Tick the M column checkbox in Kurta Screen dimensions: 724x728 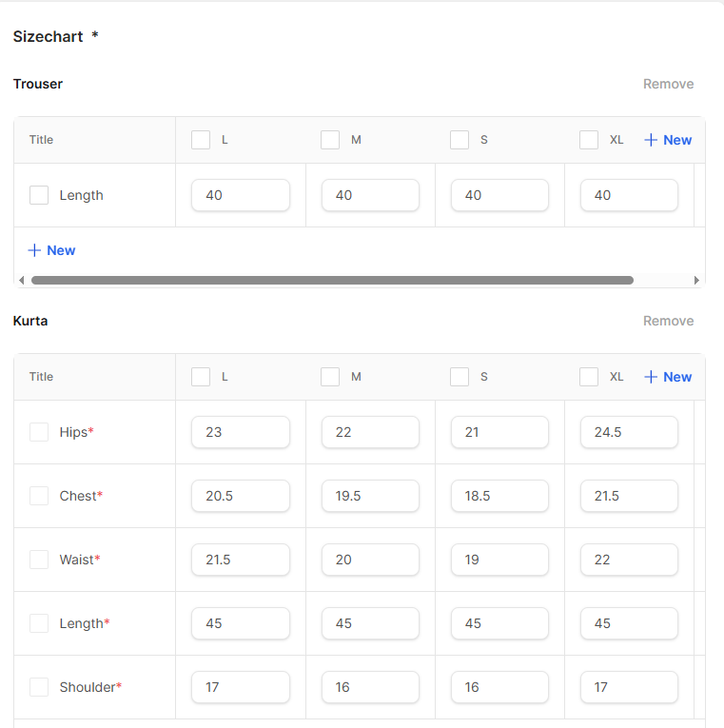(330, 377)
